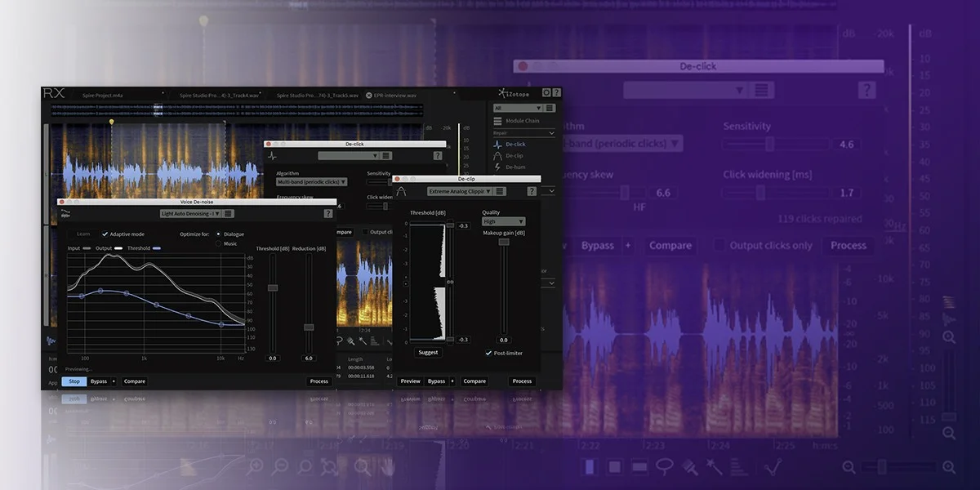The height and width of the screenshot is (490, 980).
Task: Open De-clip Bypass plus options
Action: point(452,381)
